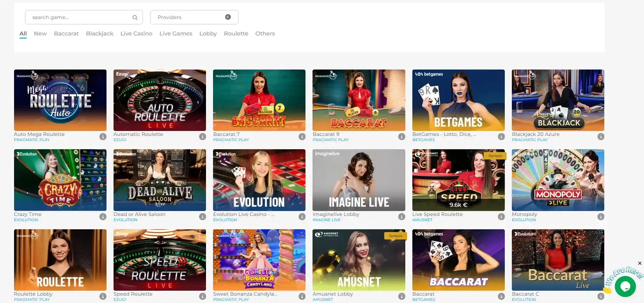Screen dimensions: 644x303
Task: Open the Baccarat 9 game thumbnail
Action: (x=359, y=100)
